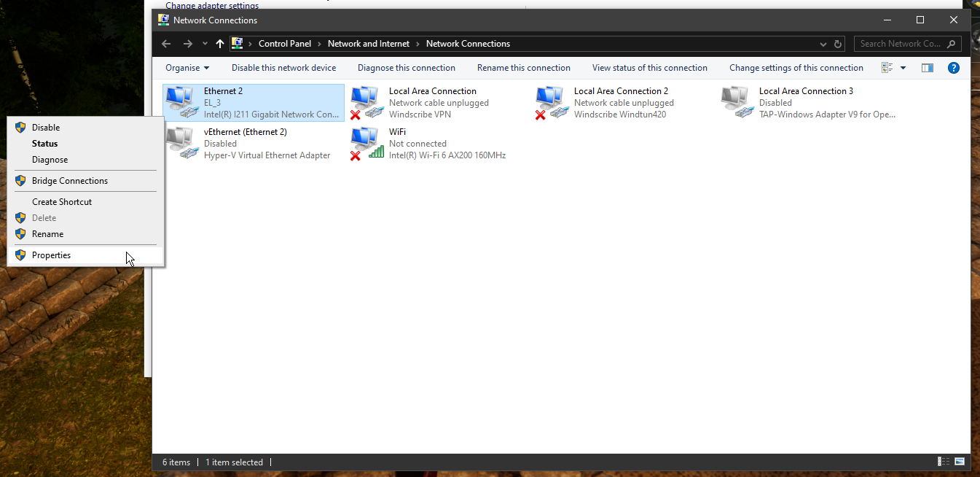Open the Organise dropdown menu

coord(187,68)
